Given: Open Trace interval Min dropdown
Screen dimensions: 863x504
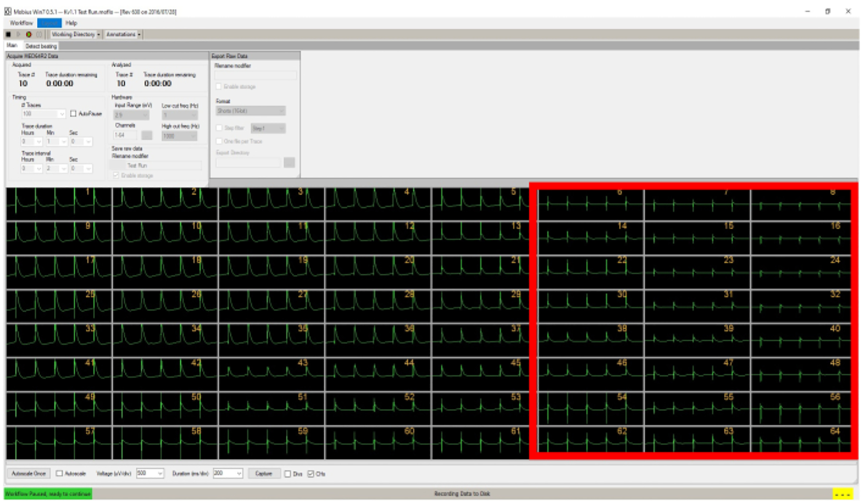Looking at the screenshot, I should [x=63, y=169].
